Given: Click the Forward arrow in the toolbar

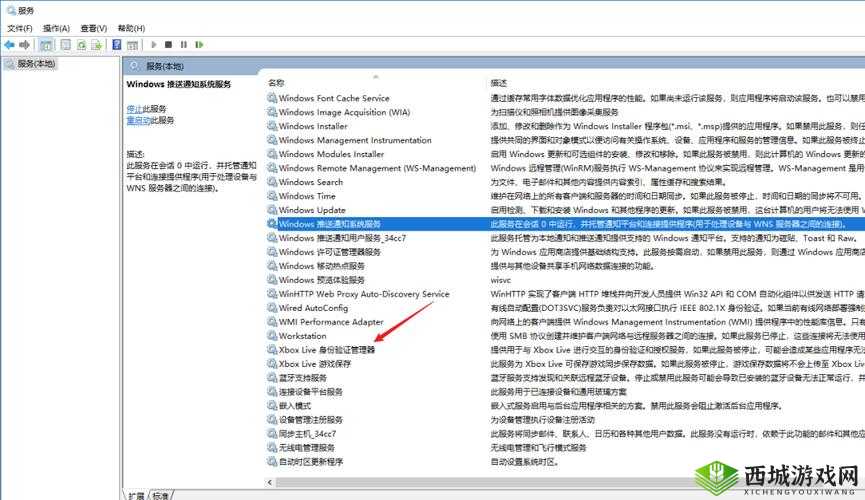Looking at the screenshot, I should click(x=24, y=45).
